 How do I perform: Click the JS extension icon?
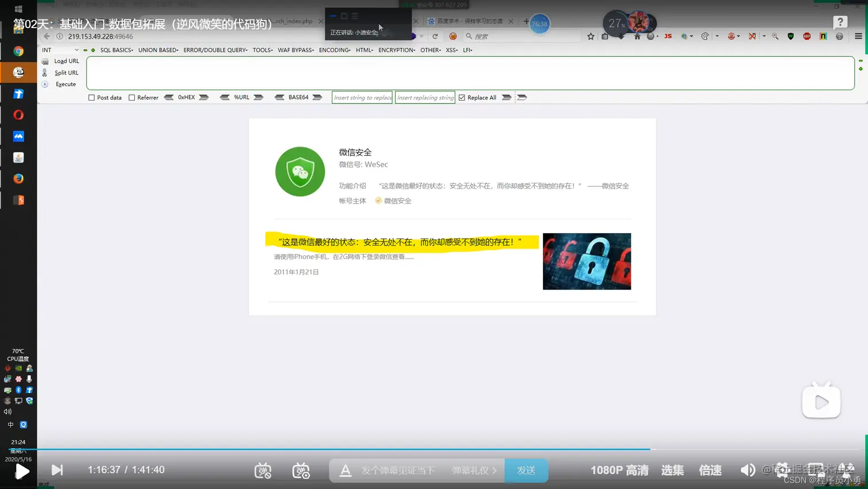(x=668, y=36)
